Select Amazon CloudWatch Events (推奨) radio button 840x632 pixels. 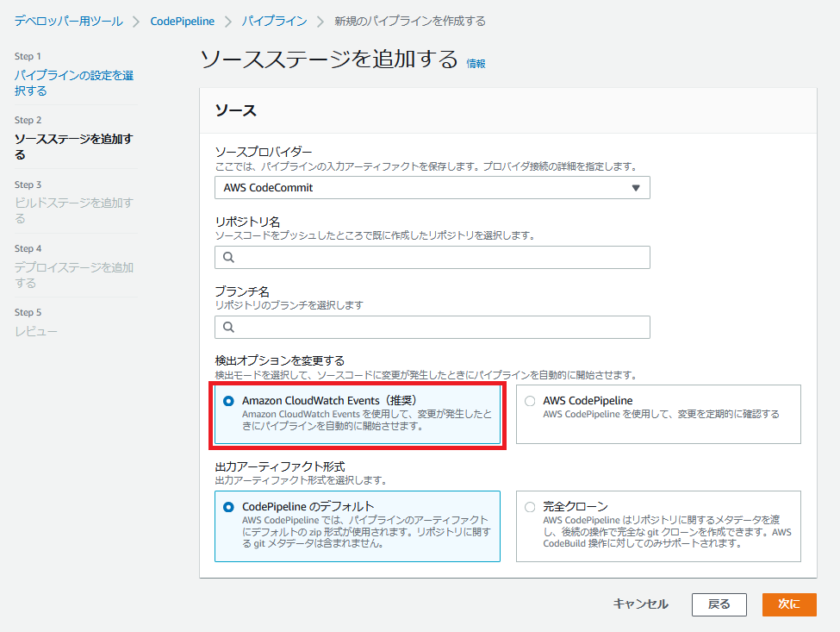pos(229,401)
